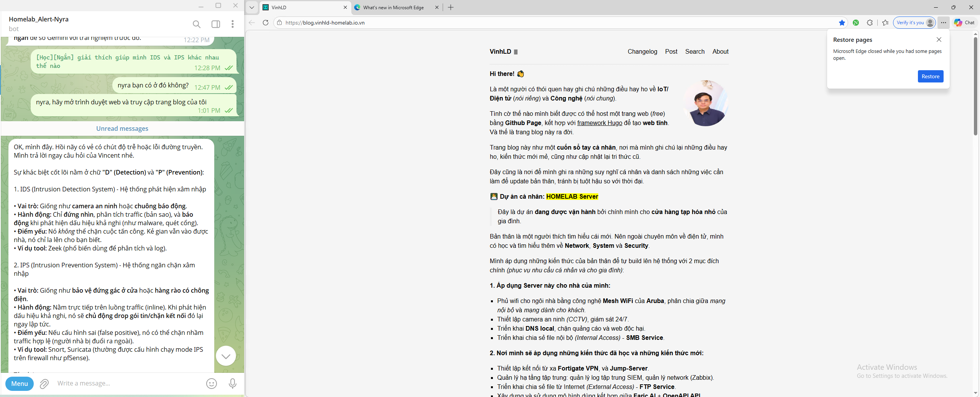Refresh the blog page
The image size is (980, 397).
coord(266,23)
